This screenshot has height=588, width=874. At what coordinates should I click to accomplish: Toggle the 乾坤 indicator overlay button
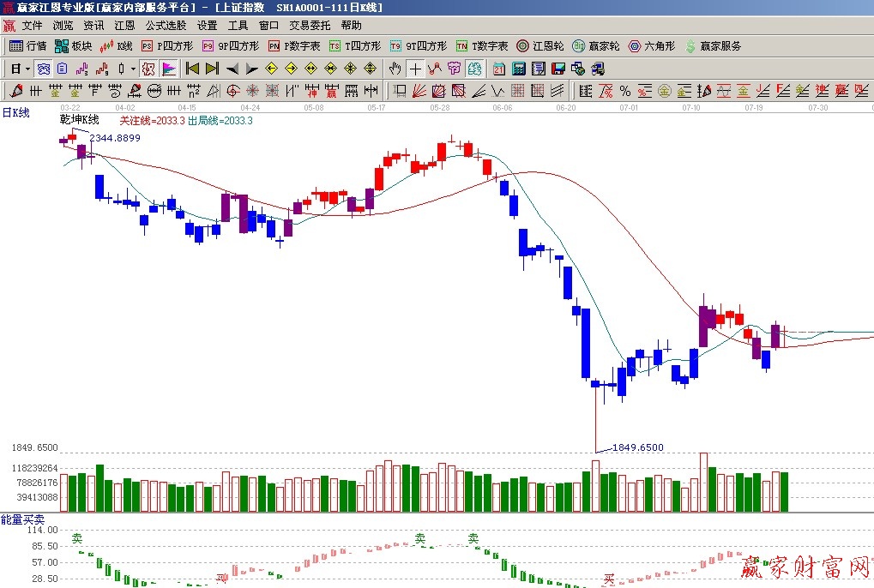point(148,69)
